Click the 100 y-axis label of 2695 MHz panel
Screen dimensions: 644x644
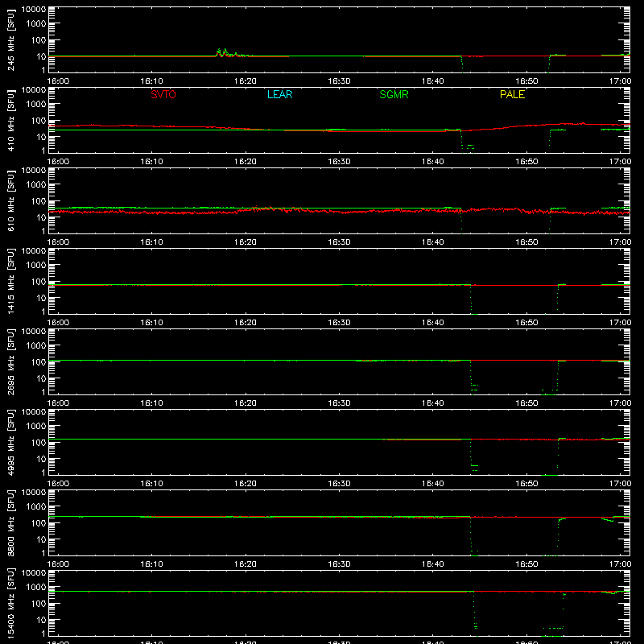coord(39,362)
